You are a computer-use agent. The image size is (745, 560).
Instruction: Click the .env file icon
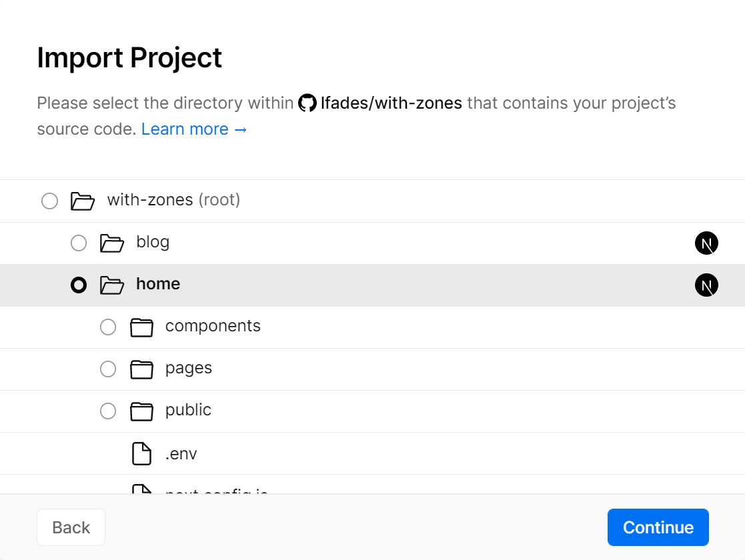141,453
